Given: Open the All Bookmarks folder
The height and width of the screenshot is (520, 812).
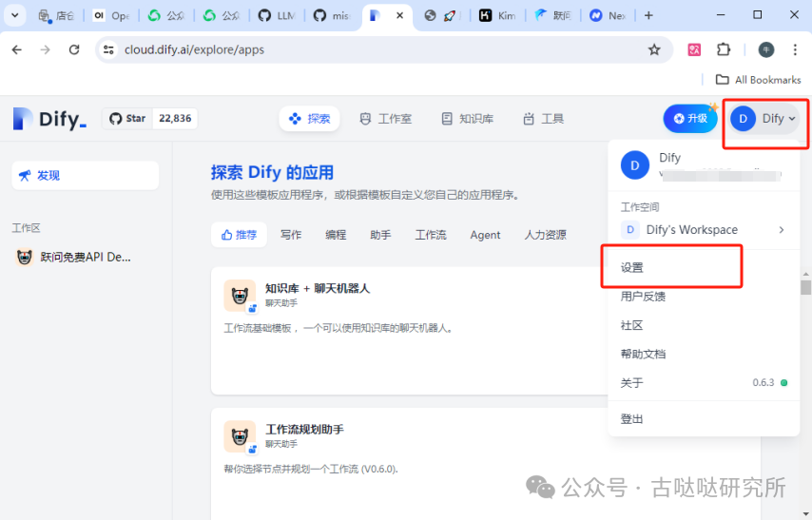Looking at the screenshot, I should point(758,80).
